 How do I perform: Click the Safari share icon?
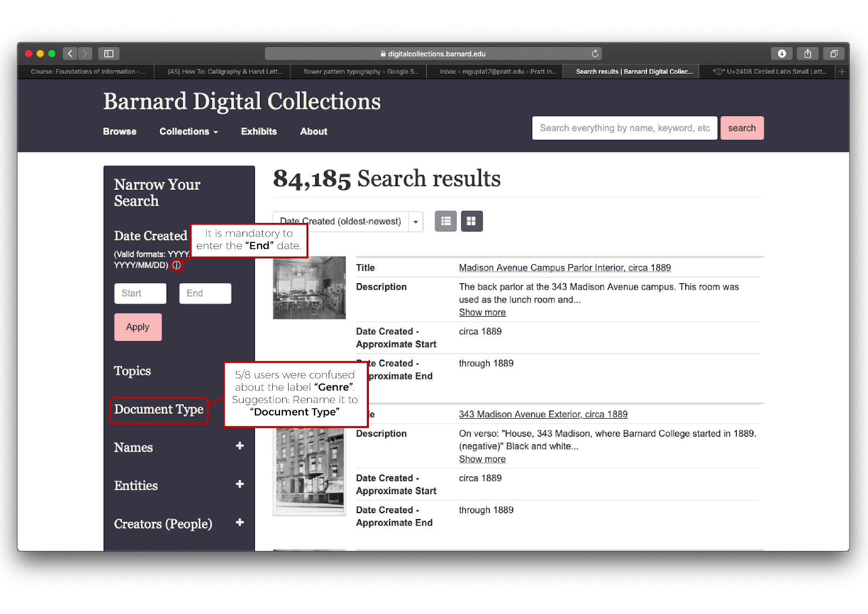(x=808, y=54)
